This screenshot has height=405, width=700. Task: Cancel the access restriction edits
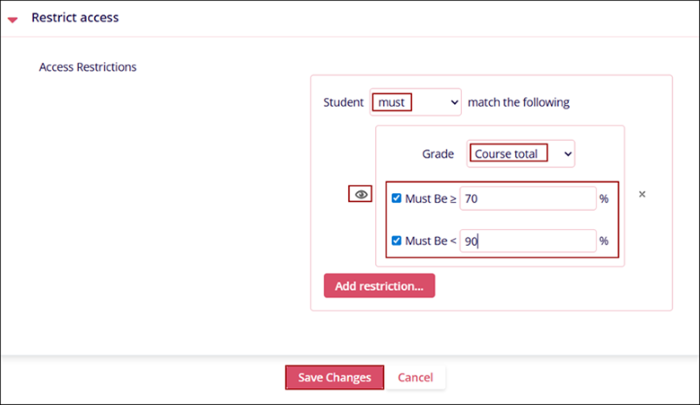tap(415, 377)
